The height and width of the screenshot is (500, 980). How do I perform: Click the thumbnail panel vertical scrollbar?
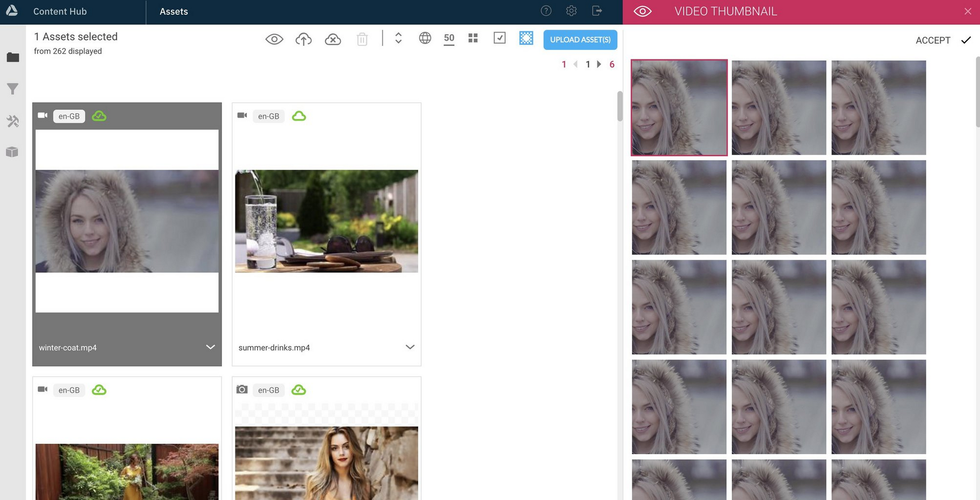point(977,92)
